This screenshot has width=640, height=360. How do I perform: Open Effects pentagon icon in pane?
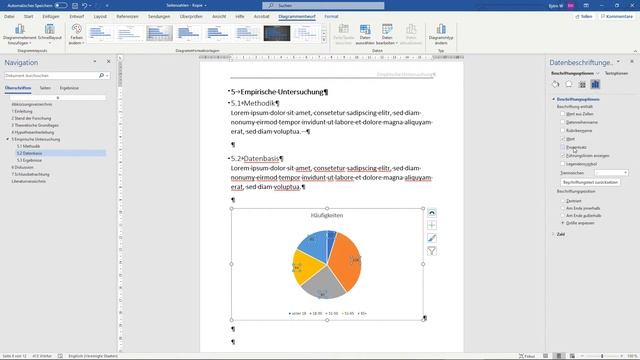(569, 84)
